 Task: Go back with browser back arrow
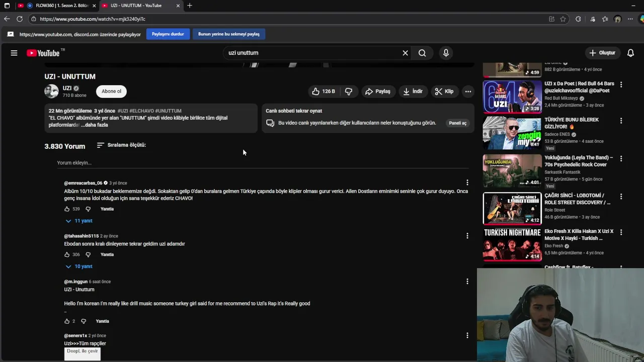click(x=7, y=19)
